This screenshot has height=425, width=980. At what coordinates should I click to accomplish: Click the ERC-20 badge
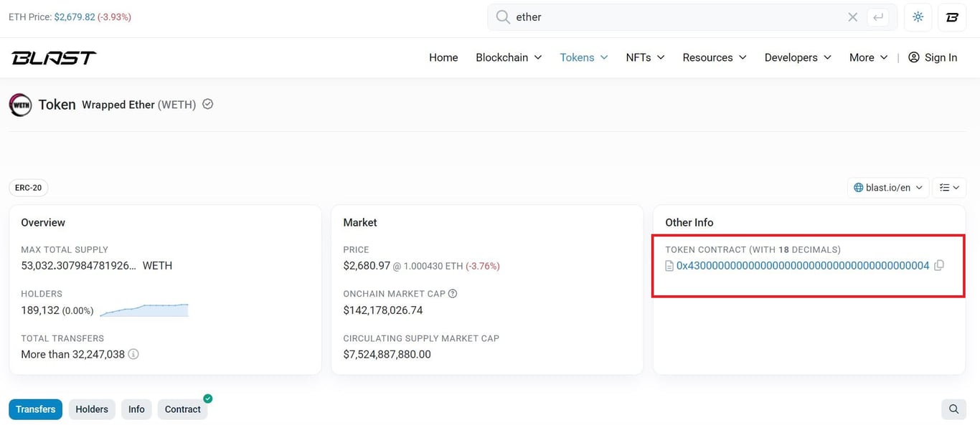(x=28, y=187)
